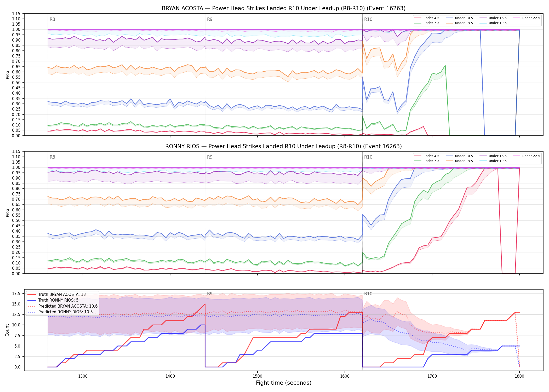Click the 1600 x-axis tick label
This screenshot has width=549, height=392.
[345, 376]
